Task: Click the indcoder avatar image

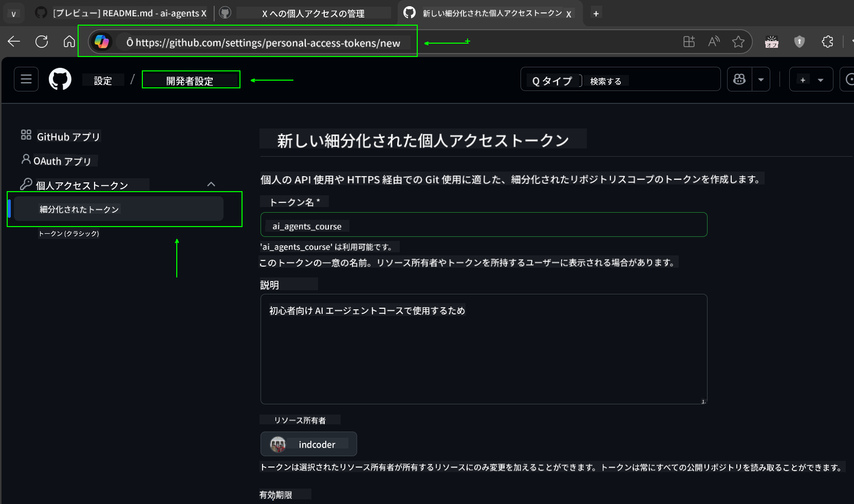Action: click(278, 444)
